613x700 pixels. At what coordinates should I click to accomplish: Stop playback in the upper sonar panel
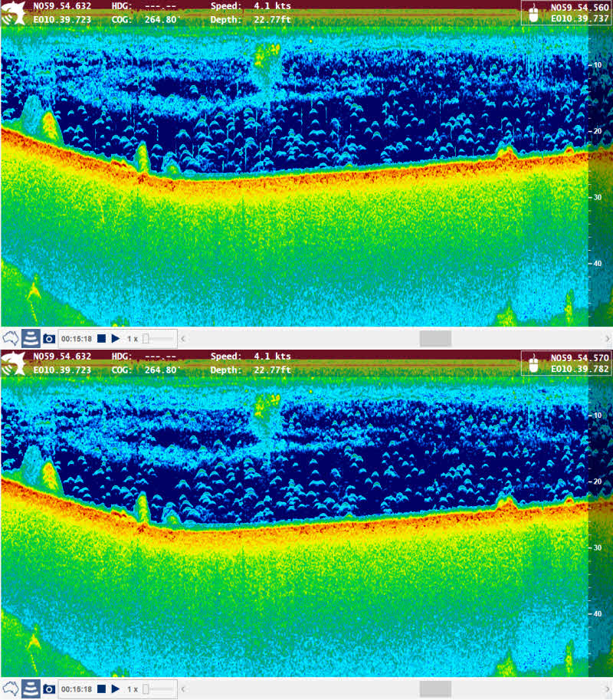click(x=101, y=338)
